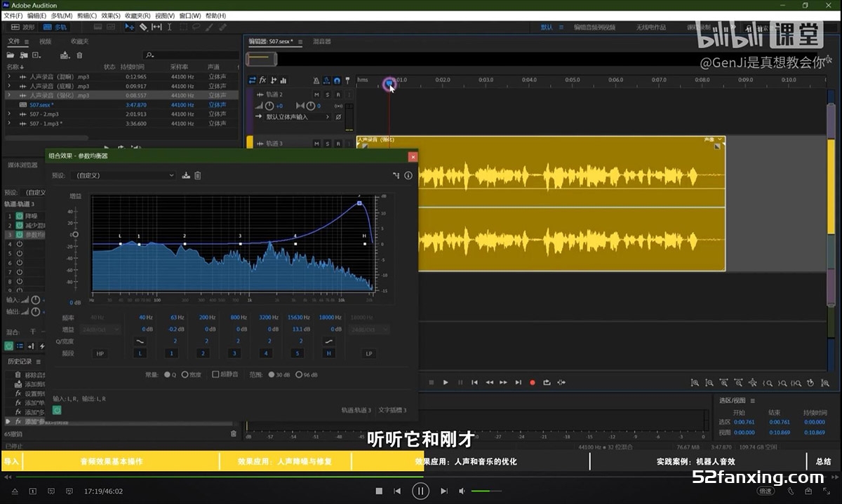
Task: Open the editor panel menu
Action: (x=300, y=42)
